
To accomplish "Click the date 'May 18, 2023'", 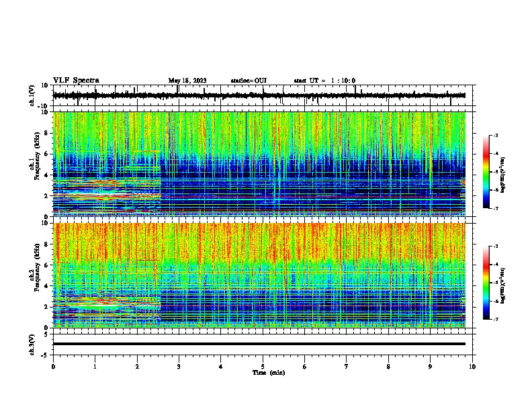I will pyautogui.click(x=187, y=81).
